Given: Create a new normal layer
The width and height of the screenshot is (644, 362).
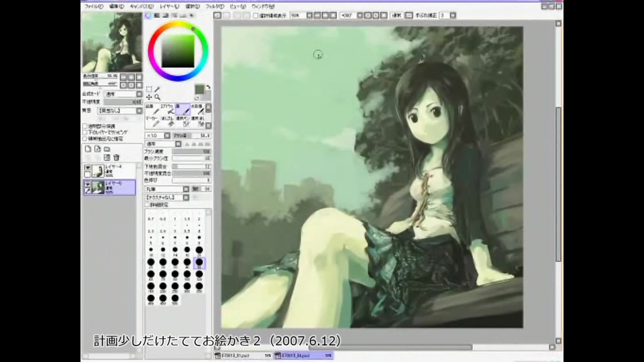Looking at the screenshot, I should (88, 149).
